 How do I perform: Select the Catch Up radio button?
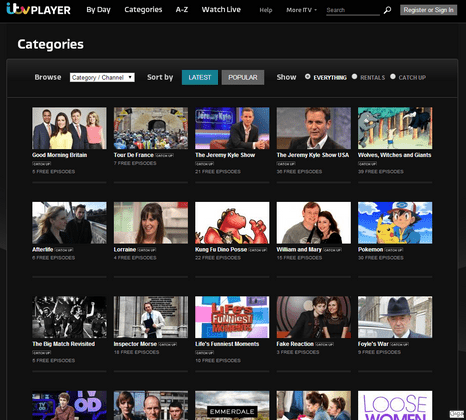click(393, 77)
